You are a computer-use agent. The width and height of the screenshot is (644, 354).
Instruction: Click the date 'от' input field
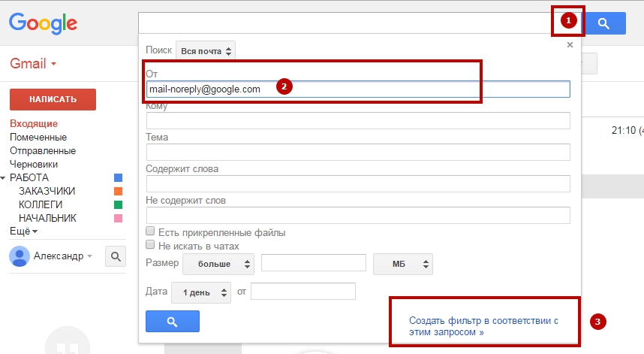303,291
